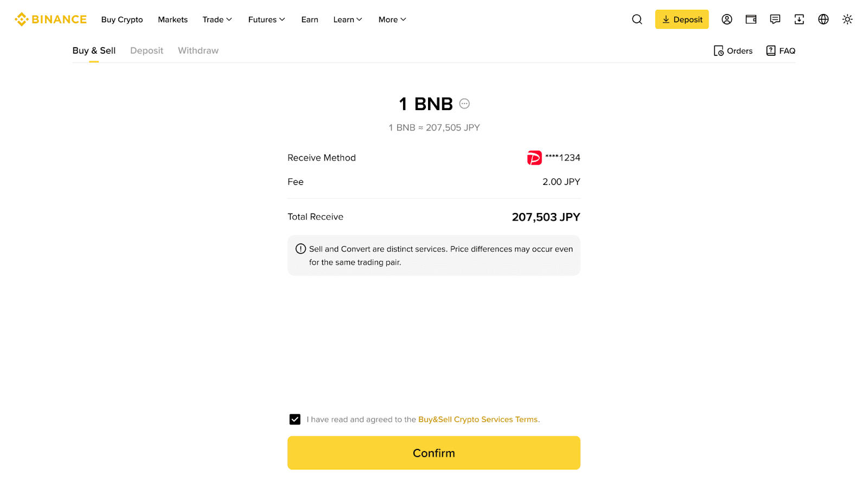Go to the Markets page
The width and height of the screenshot is (868, 489).
pyautogui.click(x=173, y=20)
